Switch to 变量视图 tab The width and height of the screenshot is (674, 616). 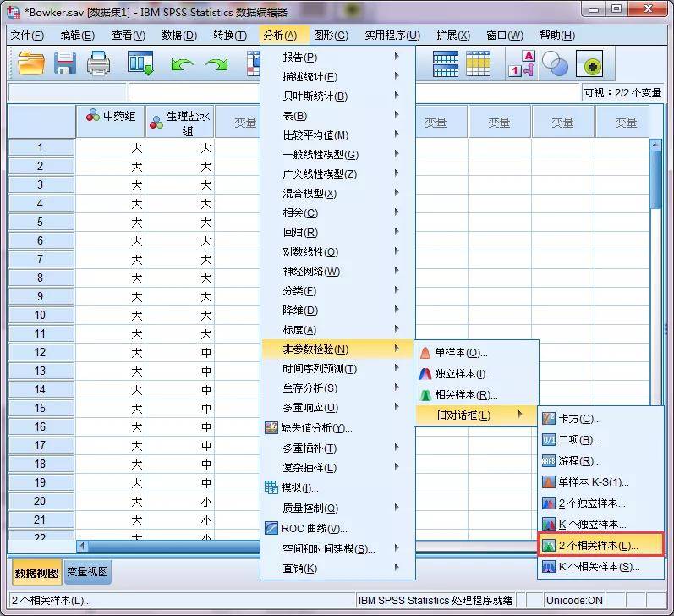[x=88, y=572]
